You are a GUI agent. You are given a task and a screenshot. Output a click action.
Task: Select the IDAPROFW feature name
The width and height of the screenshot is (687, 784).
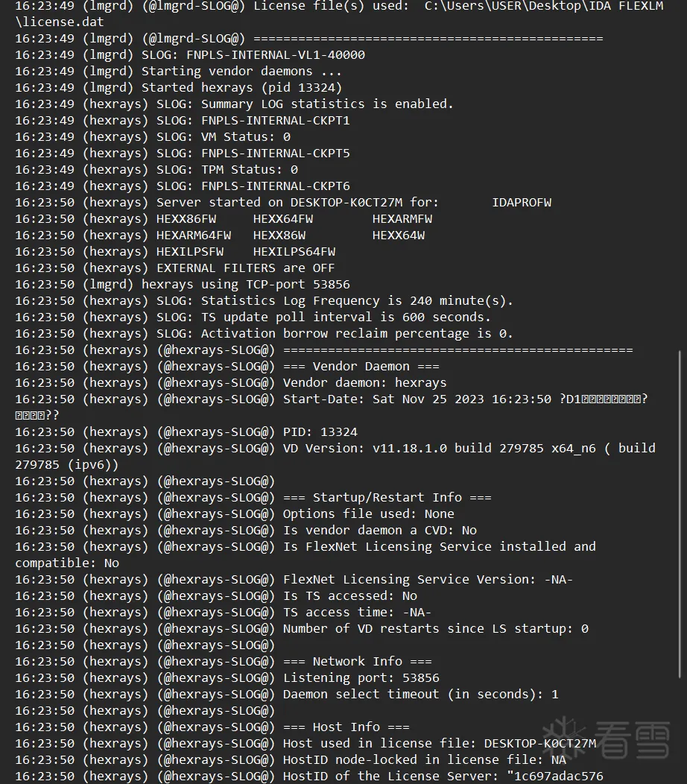[x=522, y=203]
